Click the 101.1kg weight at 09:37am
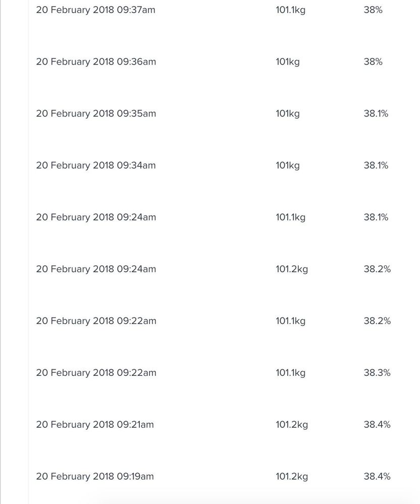Screen dimensions: 420x504 coord(290,10)
